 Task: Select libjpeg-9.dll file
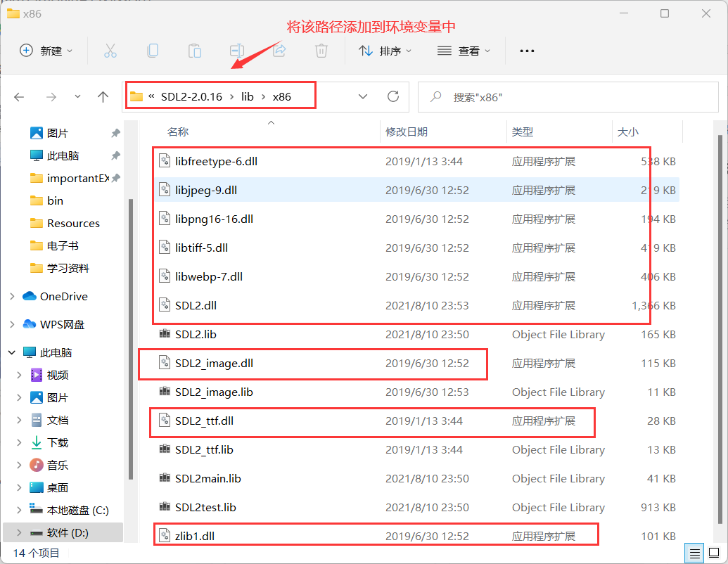pyautogui.click(x=205, y=191)
